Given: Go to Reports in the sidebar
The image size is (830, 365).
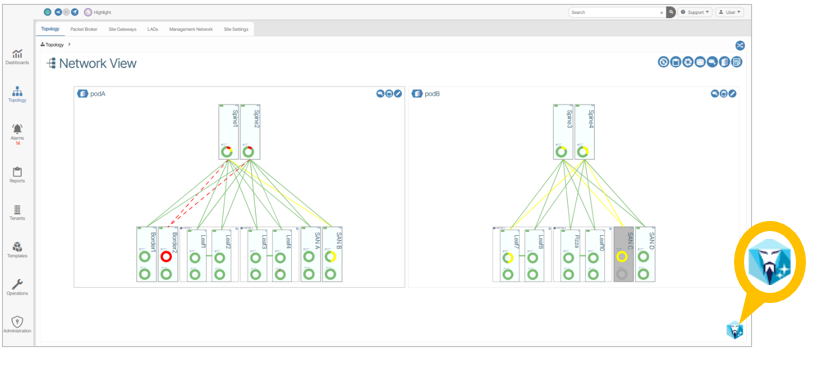Looking at the screenshot, I should pyautogui.click(x=17, y=175).
